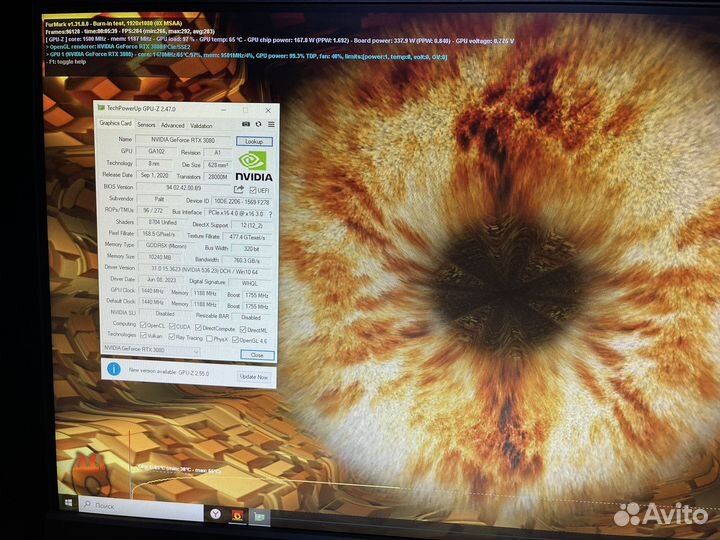Viewport: 720px width, 540px height.
Task: Click the Bus Width 320 bit field
Action: [251, 249]
